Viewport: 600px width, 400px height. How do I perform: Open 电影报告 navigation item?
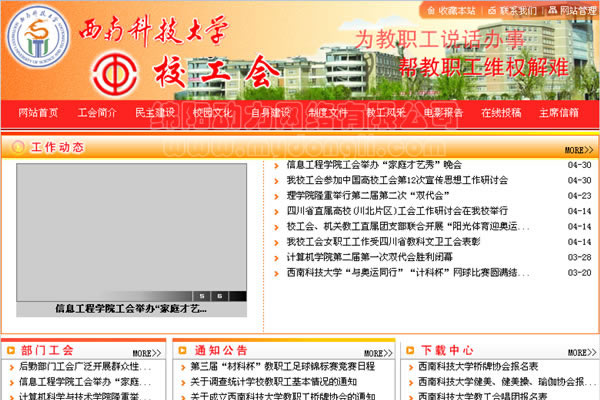click(443, 113)
